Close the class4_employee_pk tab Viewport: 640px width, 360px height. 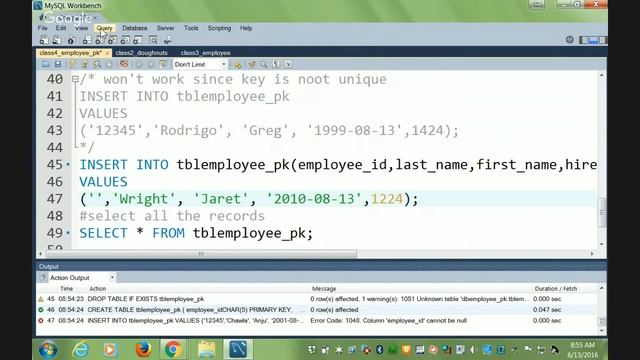tap(107, 53)
